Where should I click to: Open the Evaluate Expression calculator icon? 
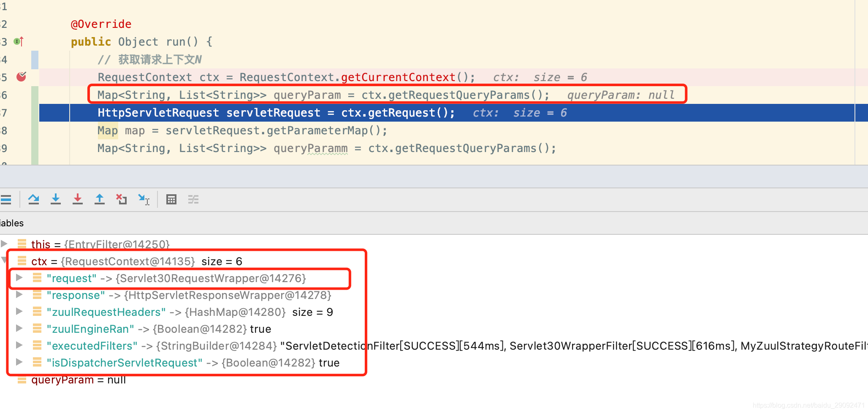[171, 199]
